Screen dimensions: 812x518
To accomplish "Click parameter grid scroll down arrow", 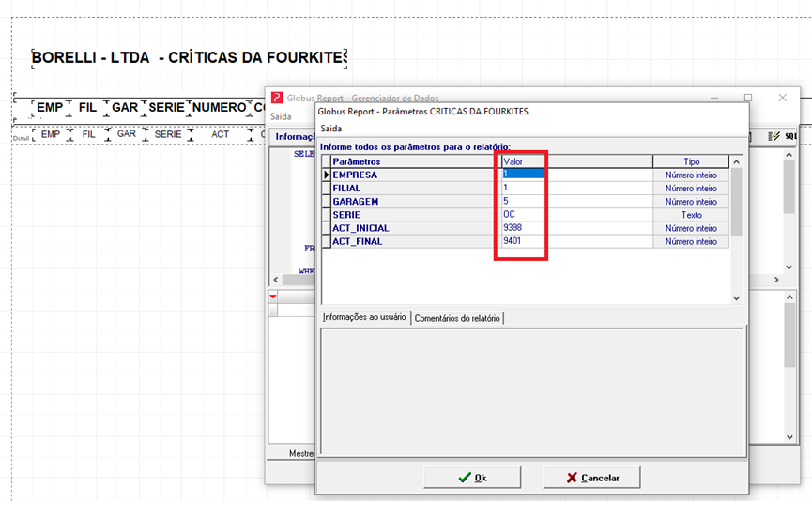I will 736,298.
